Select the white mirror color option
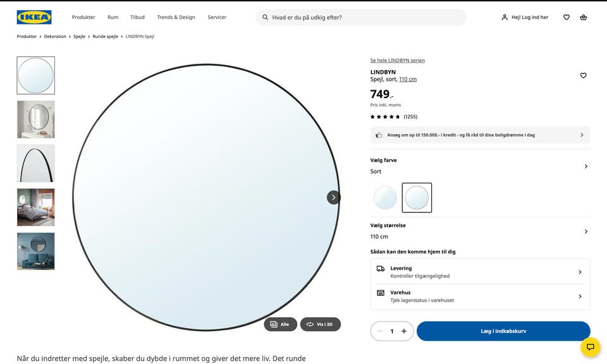The height and width of the screenshot is (364, 607). (x=385, y=198)
